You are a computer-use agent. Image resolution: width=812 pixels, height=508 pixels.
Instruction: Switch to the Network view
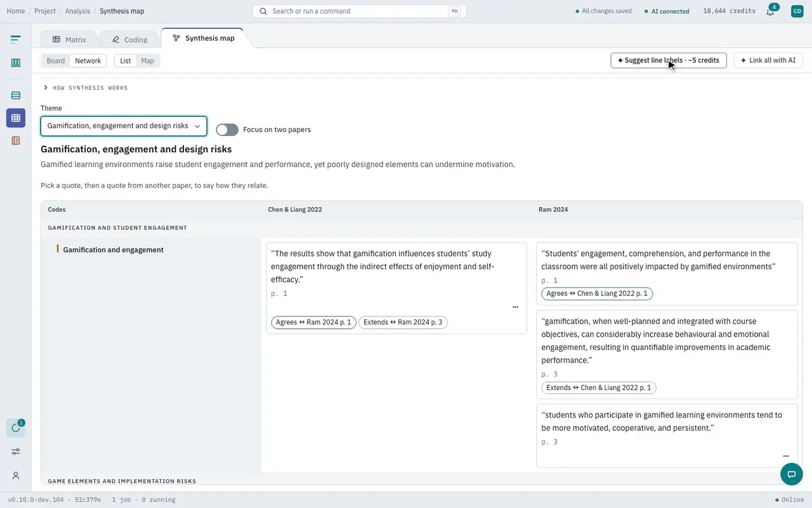[88, 61]
